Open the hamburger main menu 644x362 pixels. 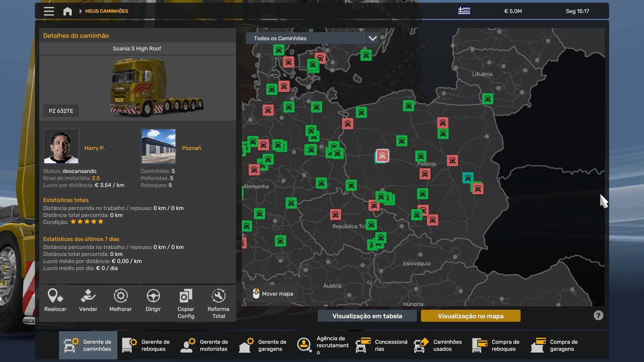(x=49, y=11)
